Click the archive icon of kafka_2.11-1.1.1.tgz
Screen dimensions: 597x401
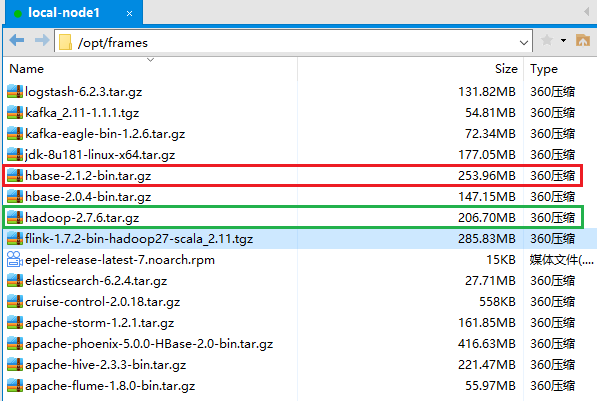(15, 112)
